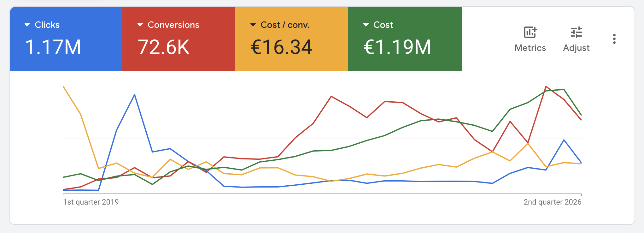Click the Conversions label text
The image size is (644, 233).
(173, 25)
